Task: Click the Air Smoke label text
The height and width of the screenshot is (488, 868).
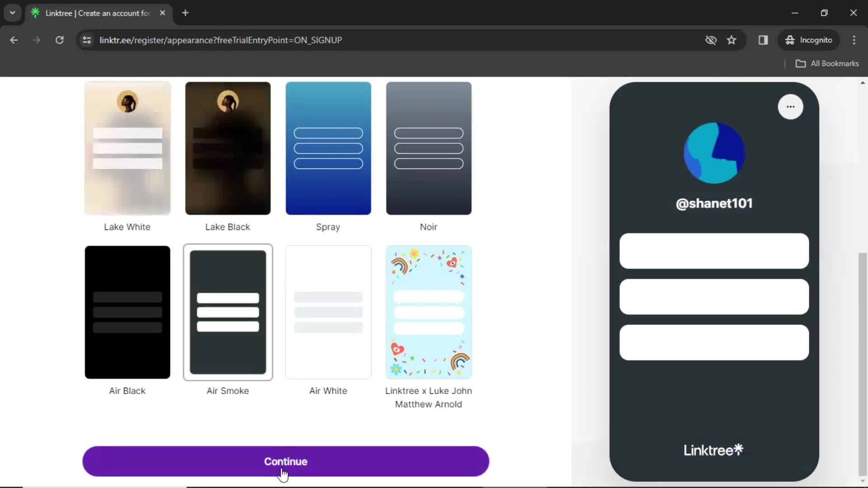Action: pos(228,391)
